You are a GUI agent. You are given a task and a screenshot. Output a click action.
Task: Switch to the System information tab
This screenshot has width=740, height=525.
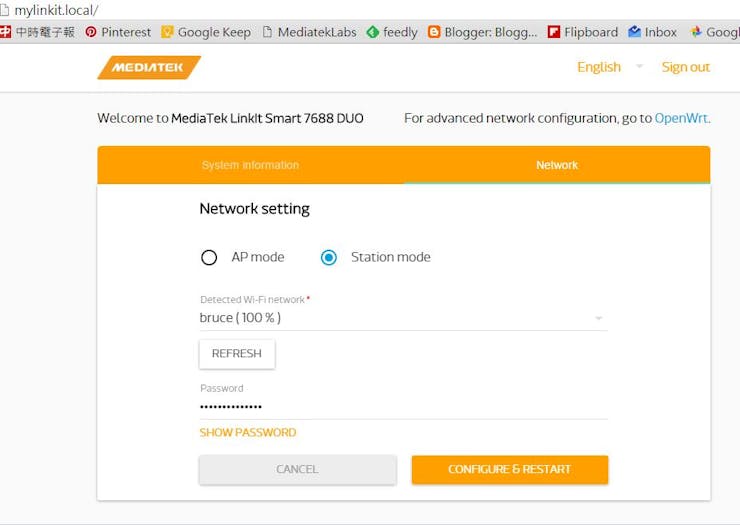click(250, 165)
